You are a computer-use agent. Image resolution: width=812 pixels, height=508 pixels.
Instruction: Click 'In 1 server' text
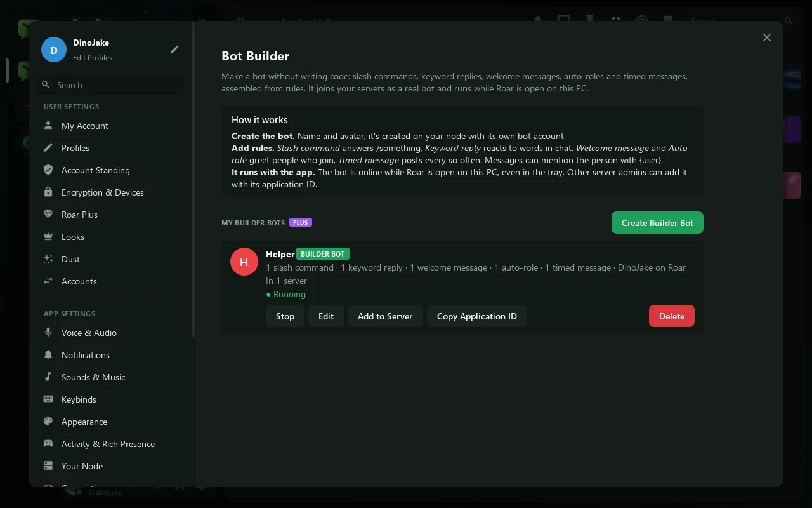point(286,281)
